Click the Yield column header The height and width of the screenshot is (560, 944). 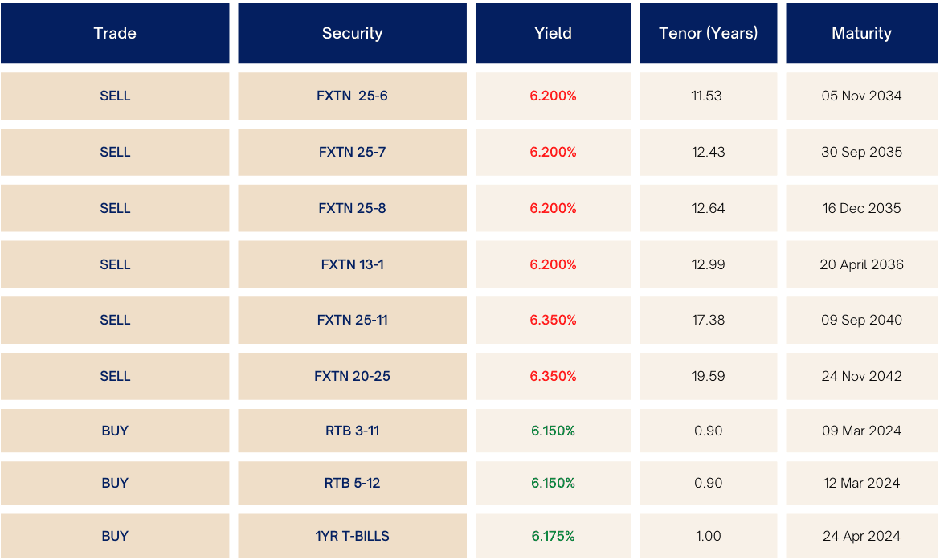click(553, 34)
